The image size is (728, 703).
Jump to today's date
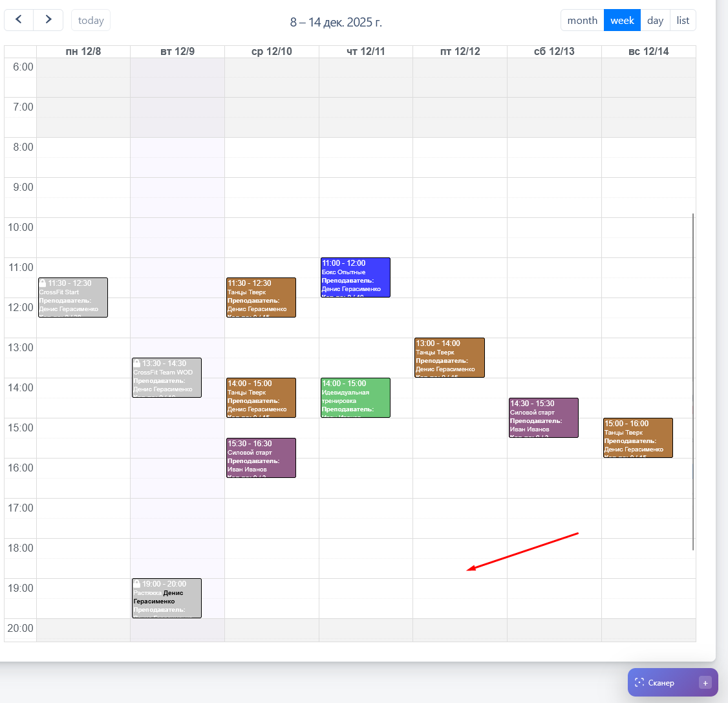[91, 20]
